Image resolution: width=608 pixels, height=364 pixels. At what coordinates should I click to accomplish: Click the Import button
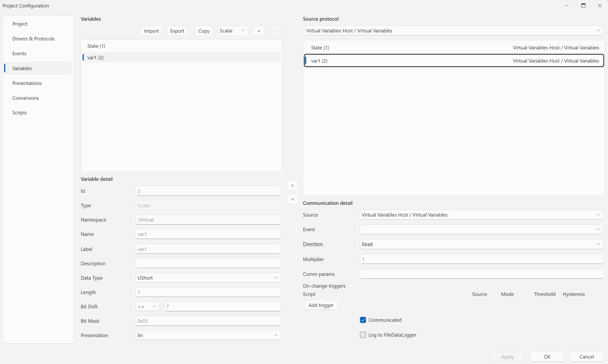click(x=151, y=31)
